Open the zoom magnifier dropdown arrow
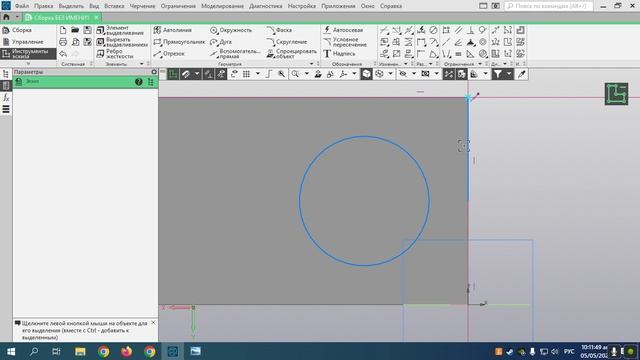Viewport: 640px width, 360px height. coord(307,74)
